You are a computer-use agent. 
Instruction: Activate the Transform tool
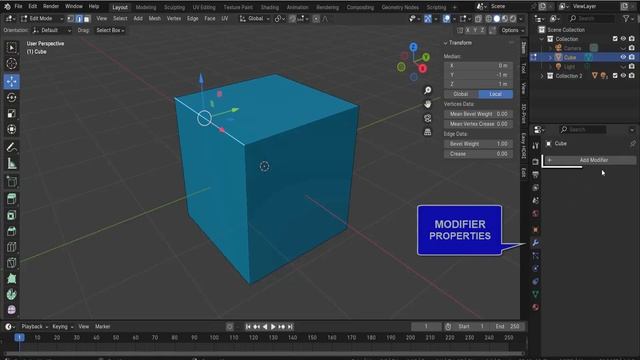pos(11,129)
